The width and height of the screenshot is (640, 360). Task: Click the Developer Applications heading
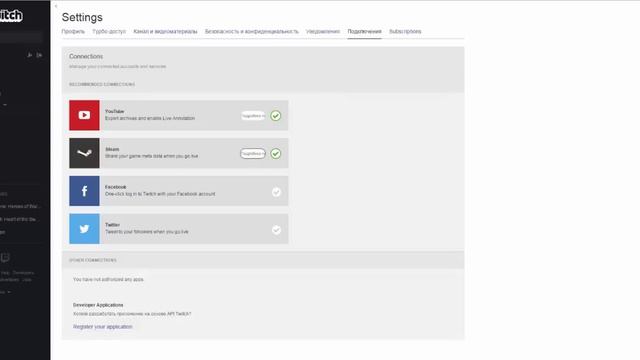(98, 305)
